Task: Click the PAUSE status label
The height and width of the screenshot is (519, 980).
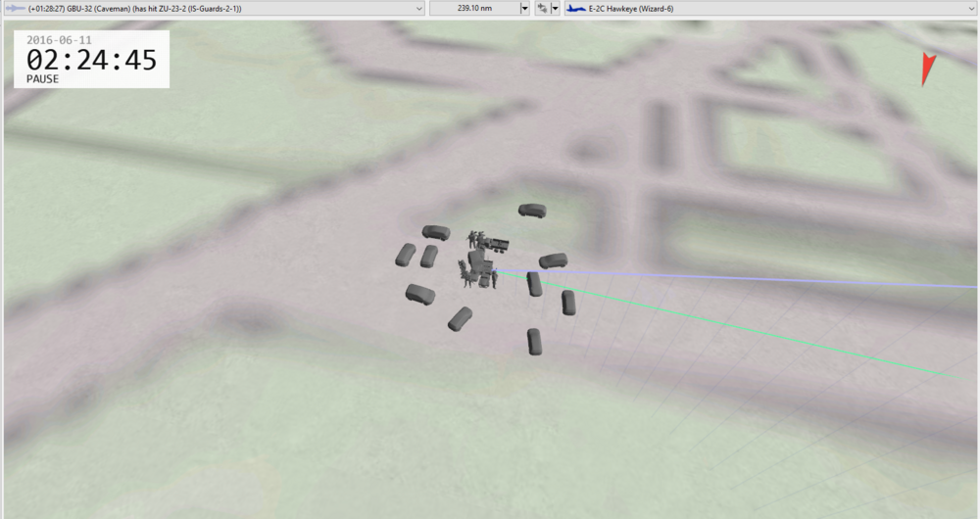Action: 42,79
